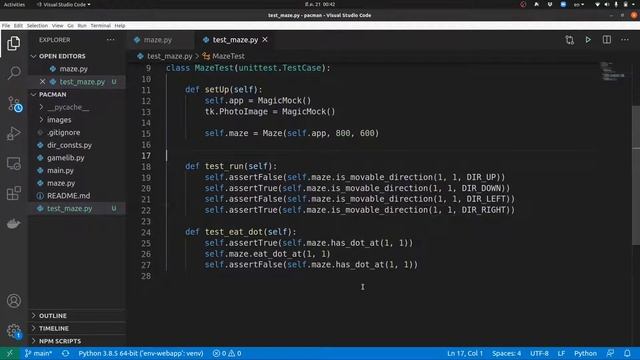Run Python file with play icon

coord(588,40)
